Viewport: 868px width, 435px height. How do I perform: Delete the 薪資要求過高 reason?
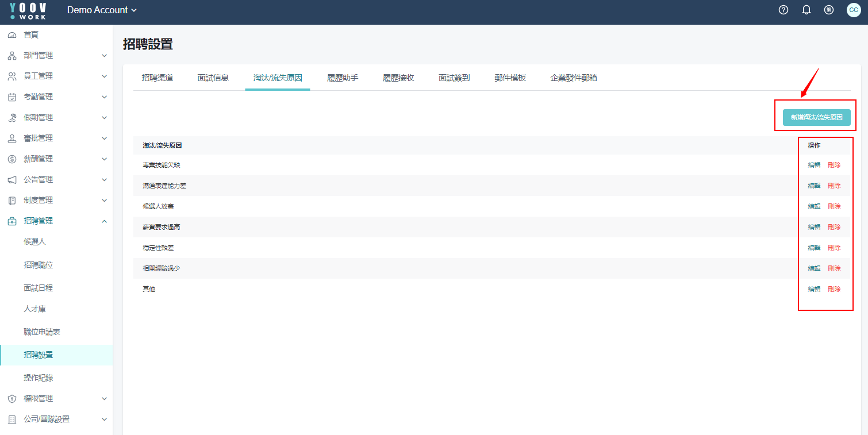point(834,227)
